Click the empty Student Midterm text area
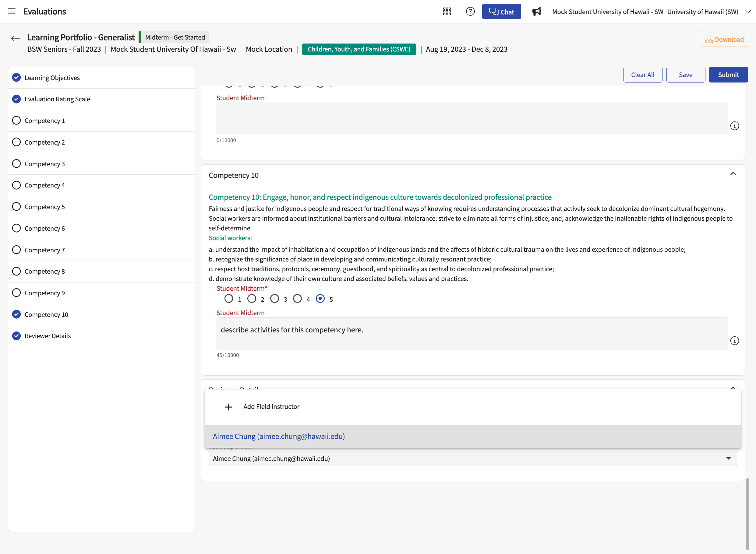The width and height of the screenshot is (756, 554). (x=472, y=118)
